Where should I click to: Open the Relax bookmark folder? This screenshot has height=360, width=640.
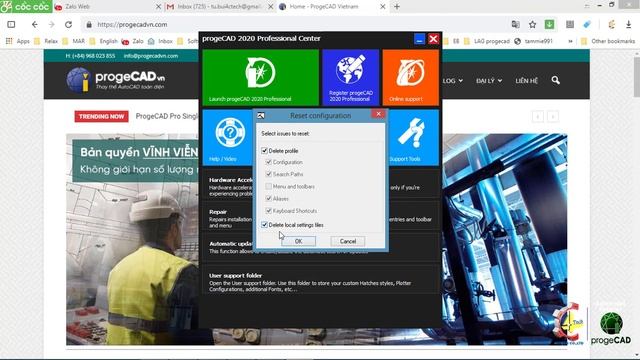coord(46,41)
